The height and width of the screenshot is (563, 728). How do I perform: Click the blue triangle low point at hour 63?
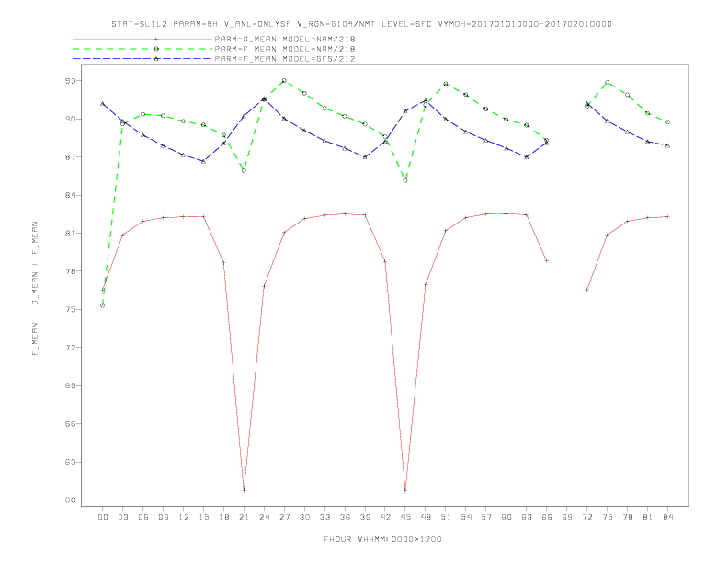[x=527, y=157]
